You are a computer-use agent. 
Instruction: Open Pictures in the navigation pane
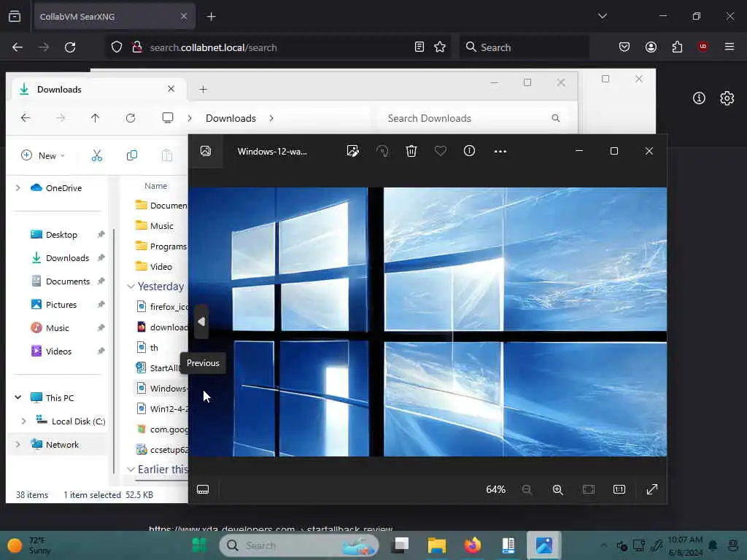click(x=61, y=304)
